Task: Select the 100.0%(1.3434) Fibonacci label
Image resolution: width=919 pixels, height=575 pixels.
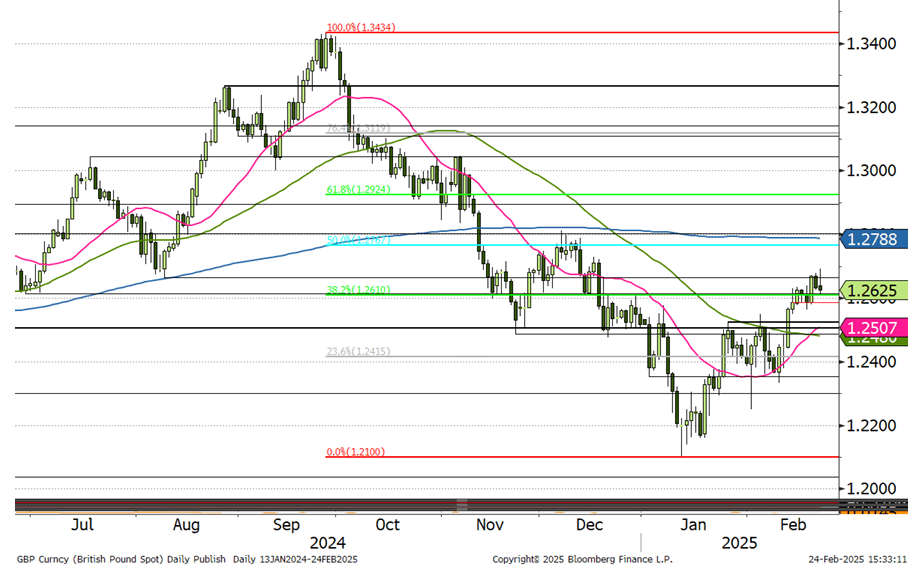Action: click(361, 28)
